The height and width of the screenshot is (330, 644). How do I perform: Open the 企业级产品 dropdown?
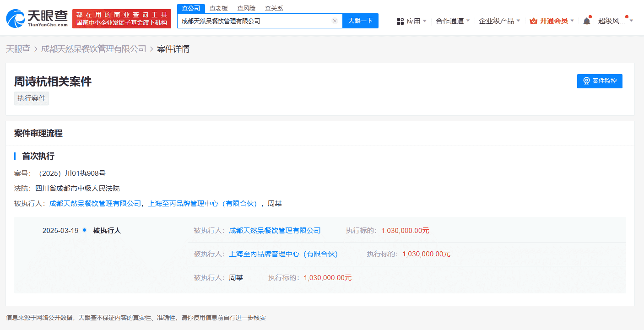[x=499, y=21]
